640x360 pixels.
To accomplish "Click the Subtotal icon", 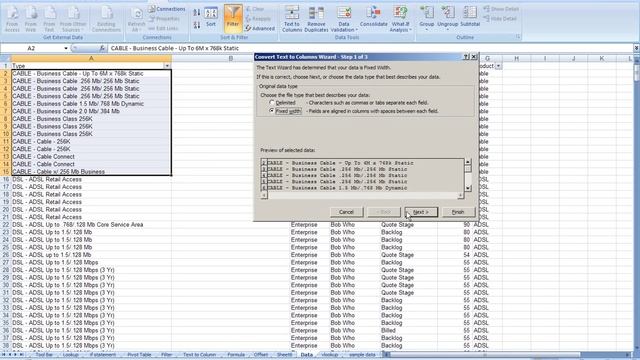I will click(x=470, y=17).
